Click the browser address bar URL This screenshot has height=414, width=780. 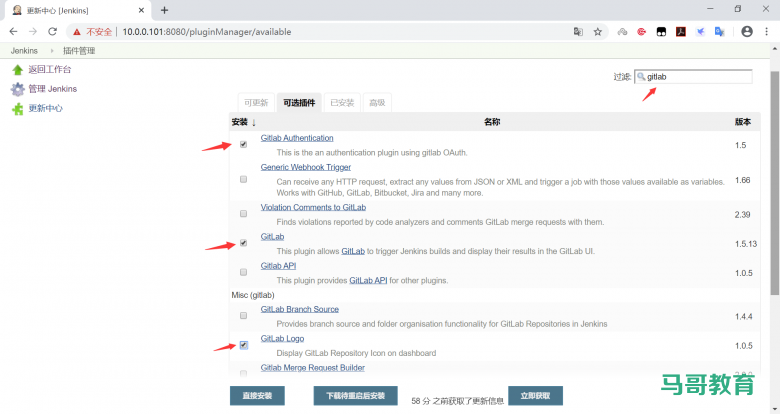click(206, 32)
